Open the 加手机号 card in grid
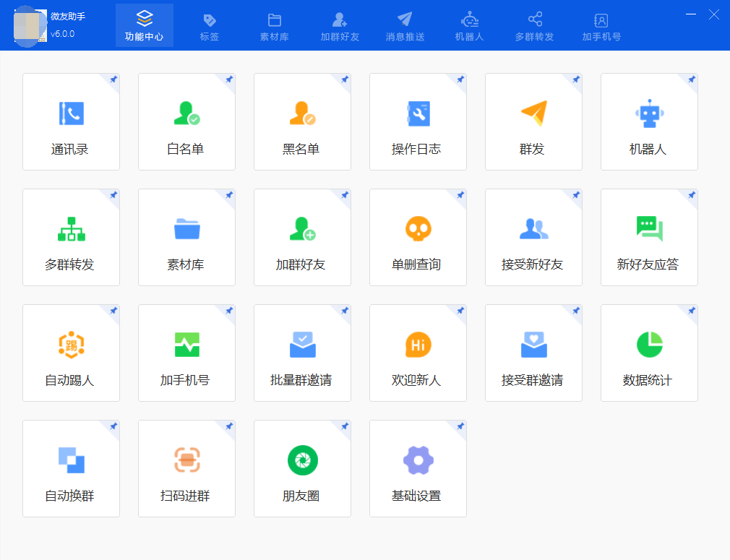The width and height of the screenshot is (730, 560). pos(186,353)
